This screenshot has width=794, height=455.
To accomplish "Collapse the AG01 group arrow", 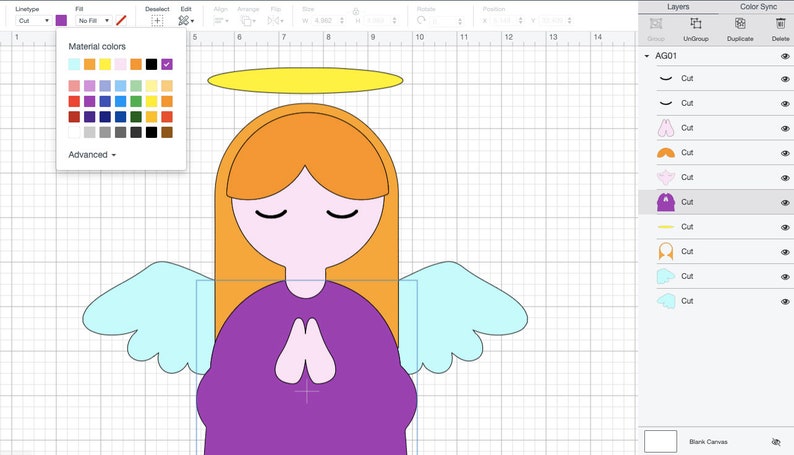I will tap(647, 56).
